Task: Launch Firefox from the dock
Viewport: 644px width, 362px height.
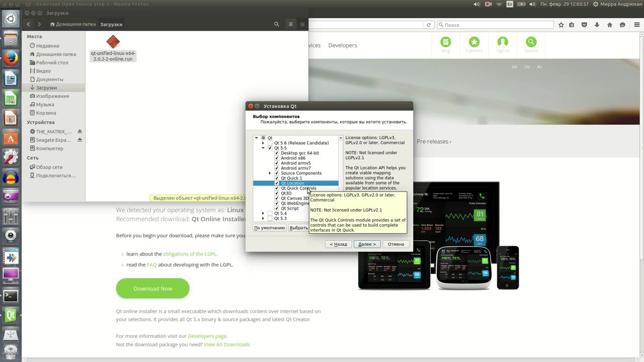Action: click(11, 58)
